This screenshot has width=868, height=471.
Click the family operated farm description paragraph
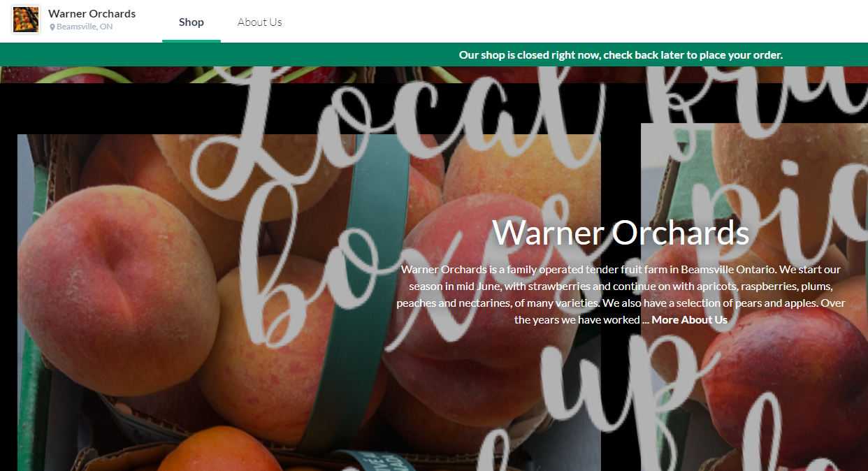point(621,294)
